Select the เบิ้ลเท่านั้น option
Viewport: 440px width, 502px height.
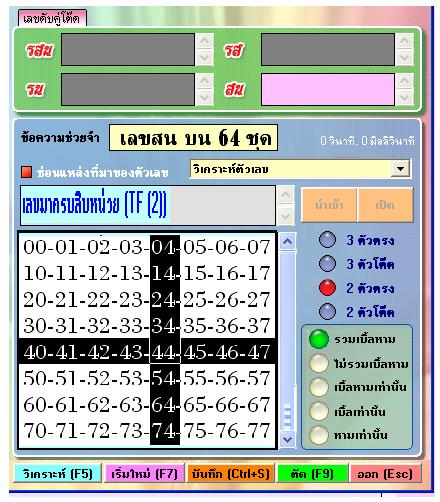pyautogui.click(x=319, y=411)
